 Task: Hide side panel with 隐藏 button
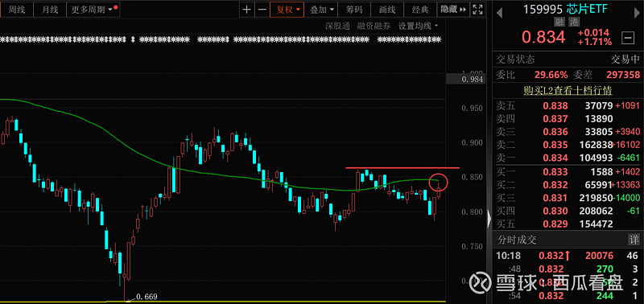453,10
